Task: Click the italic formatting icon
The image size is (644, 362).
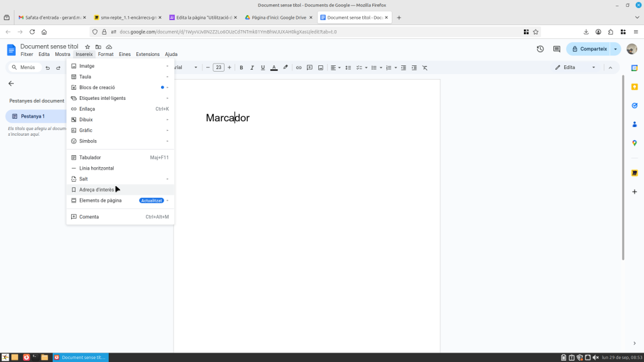Action: 252,67
